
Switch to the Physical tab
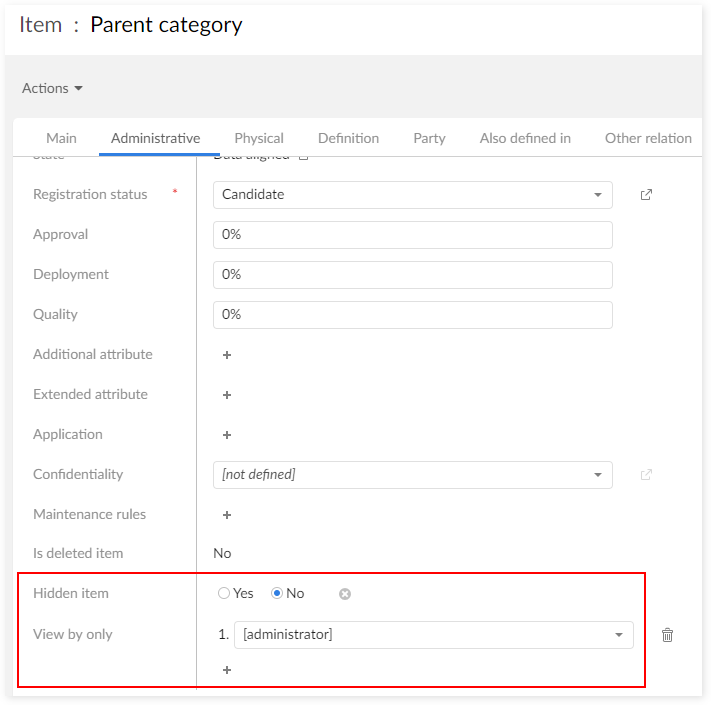(259, 138)
